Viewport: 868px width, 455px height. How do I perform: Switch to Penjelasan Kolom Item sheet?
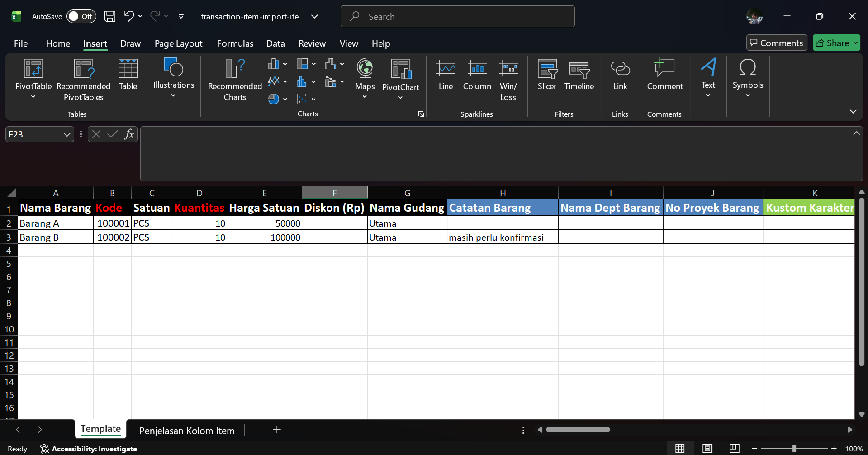(x=187, y=431)
